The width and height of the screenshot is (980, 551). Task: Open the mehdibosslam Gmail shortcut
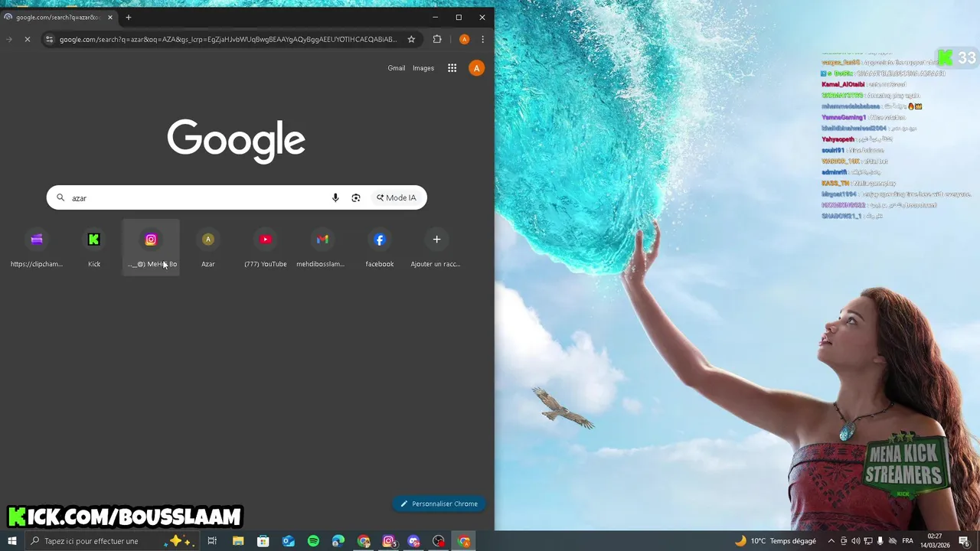tap(322, 247)
